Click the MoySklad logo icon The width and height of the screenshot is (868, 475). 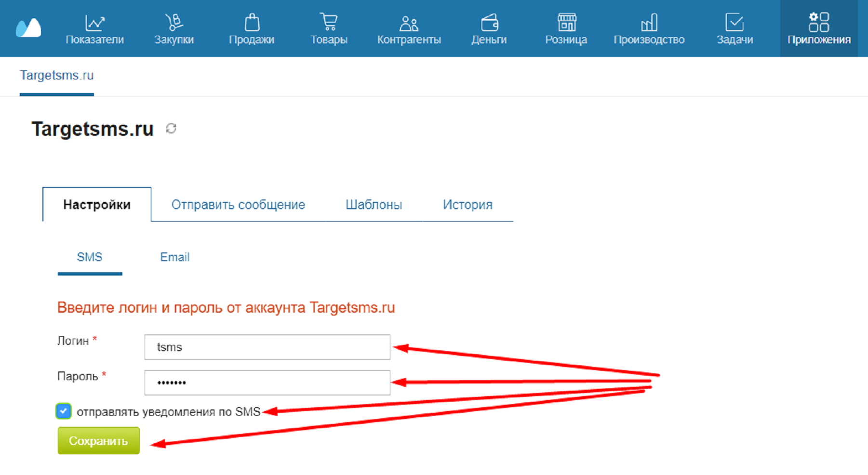(x=28, y=27)
